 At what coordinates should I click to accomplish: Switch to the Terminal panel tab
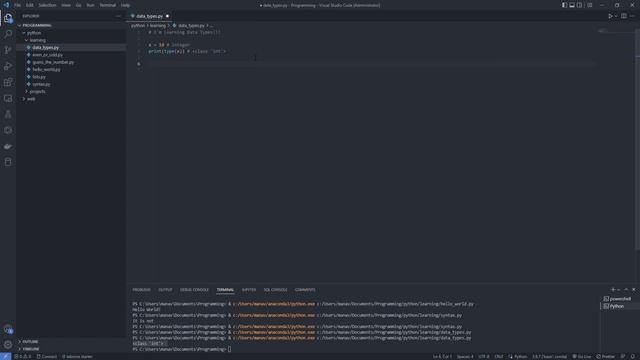click(x=225, y=290)
